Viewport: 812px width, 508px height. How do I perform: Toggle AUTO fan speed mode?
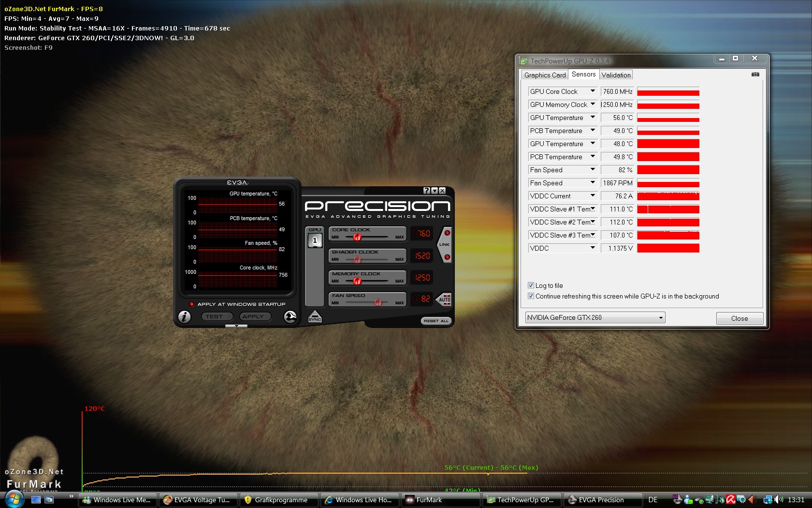coord(444,299)
